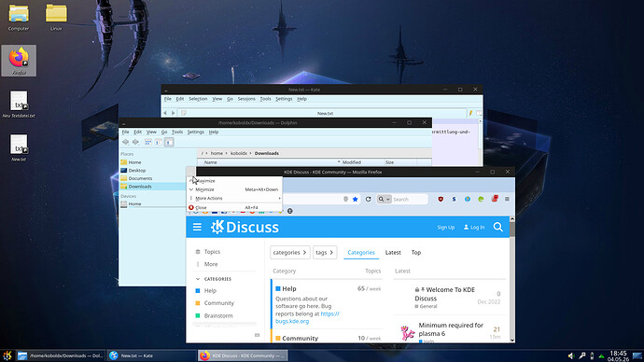Screen dimensions: 644x362
Task: Click the yellow lightning quick-open icon in Kate
Action: coord(470,113)
